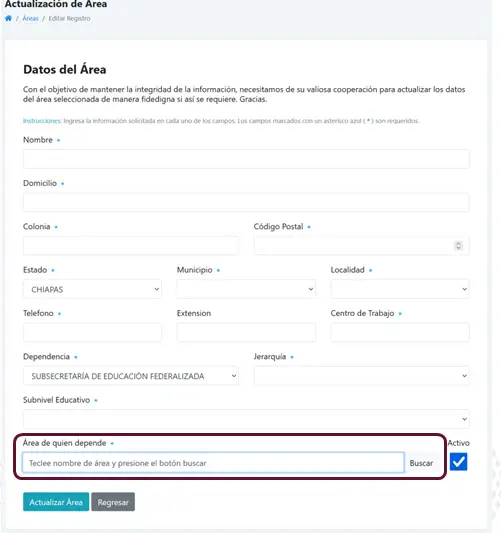The width and height of the screenshot is (501, 533).
Task: Open the Áreas breadcrumb link
Action: click(30, 18)
